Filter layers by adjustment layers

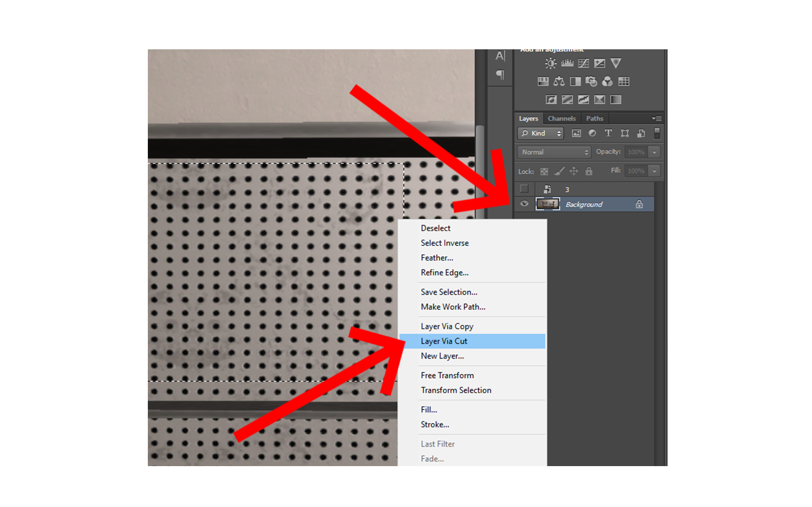click(592, 133)
